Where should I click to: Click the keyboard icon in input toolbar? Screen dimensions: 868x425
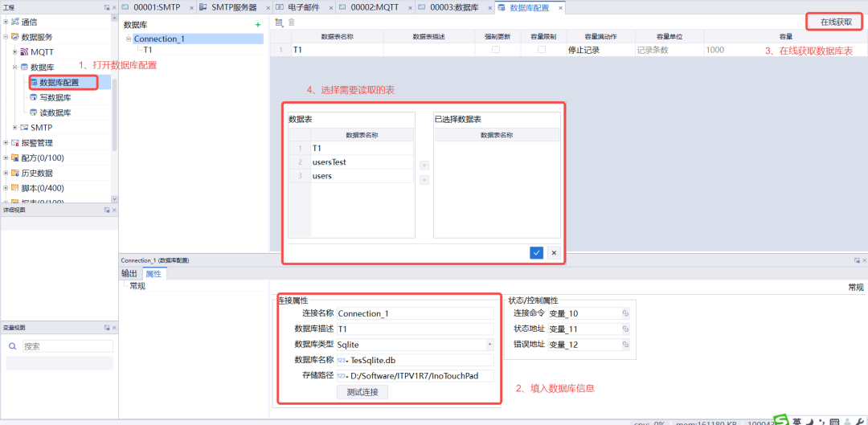click(834, 423)
